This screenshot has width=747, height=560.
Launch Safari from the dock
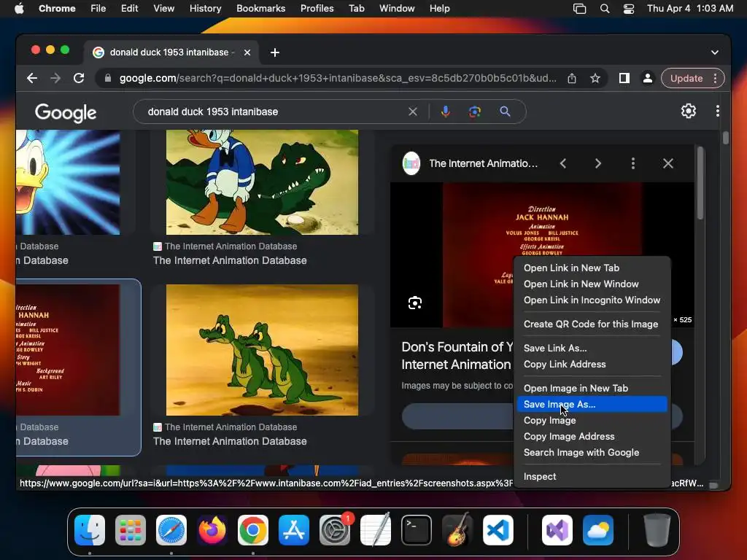[x=171, y=529]
